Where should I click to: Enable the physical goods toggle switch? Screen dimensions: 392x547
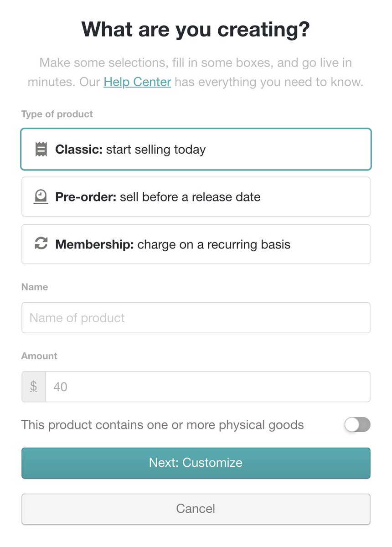click(x=357, y=425)
